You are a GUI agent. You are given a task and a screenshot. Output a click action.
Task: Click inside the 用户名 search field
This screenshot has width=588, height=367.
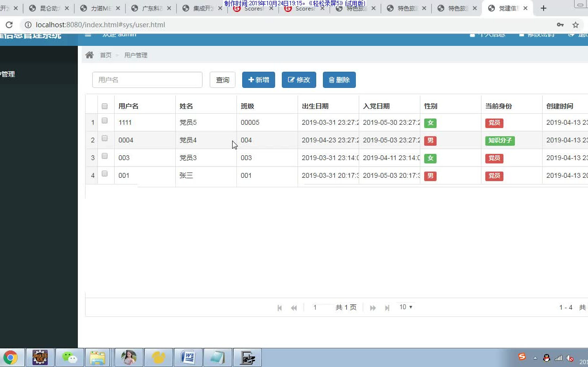(147, 79)
